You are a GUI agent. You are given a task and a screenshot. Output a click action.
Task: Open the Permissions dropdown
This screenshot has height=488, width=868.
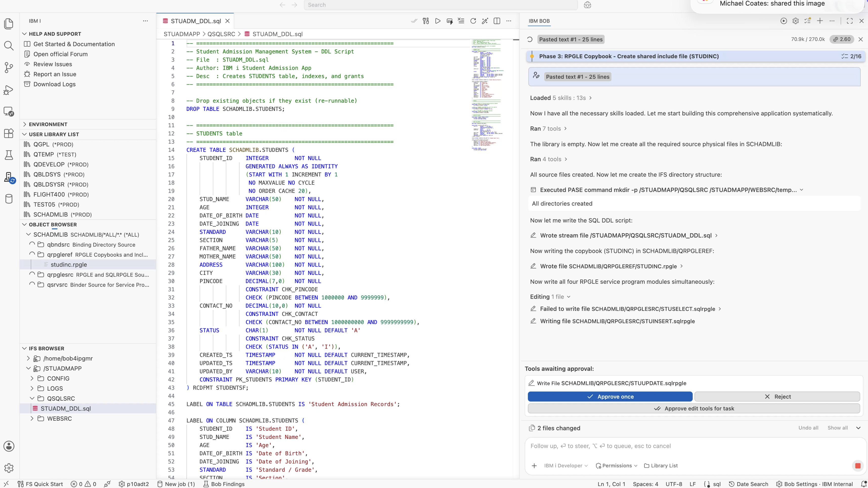(x=617, y=466)
